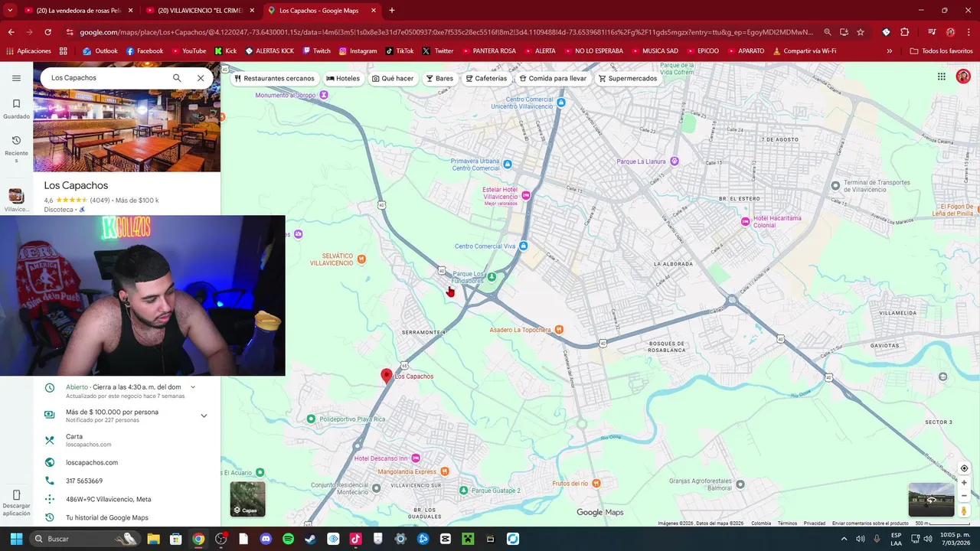Image resolution: width=980 pixels, height=551 pixels.
Task: Open Todos los favoritos folder
Action: pyautogui.click(x=941, y=51)
